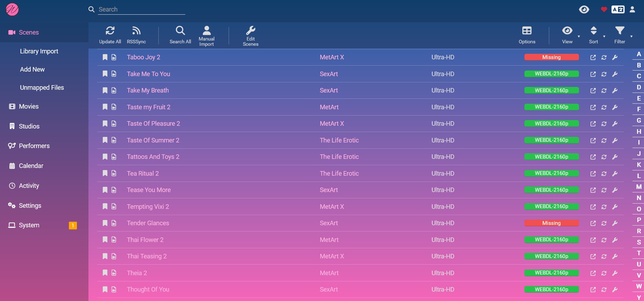Edit Thought Of You with wrench icon
Viewport: 644px width, 301px height.
tap(615, 289)
